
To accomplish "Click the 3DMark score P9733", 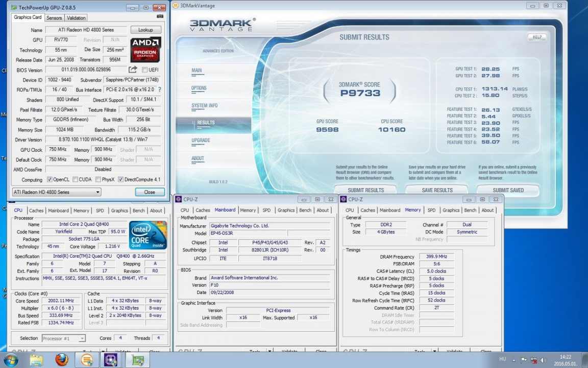I will pos(360,93).
